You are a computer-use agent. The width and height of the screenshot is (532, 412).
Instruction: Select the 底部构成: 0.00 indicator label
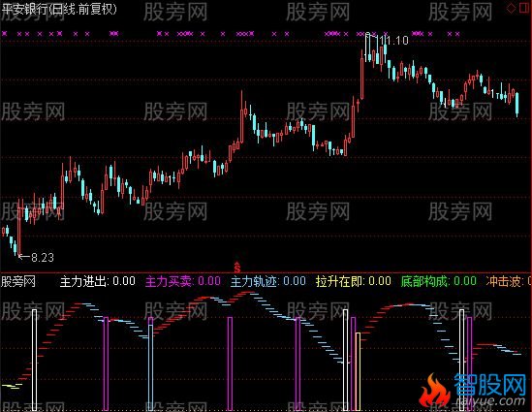tap(439, 281)
